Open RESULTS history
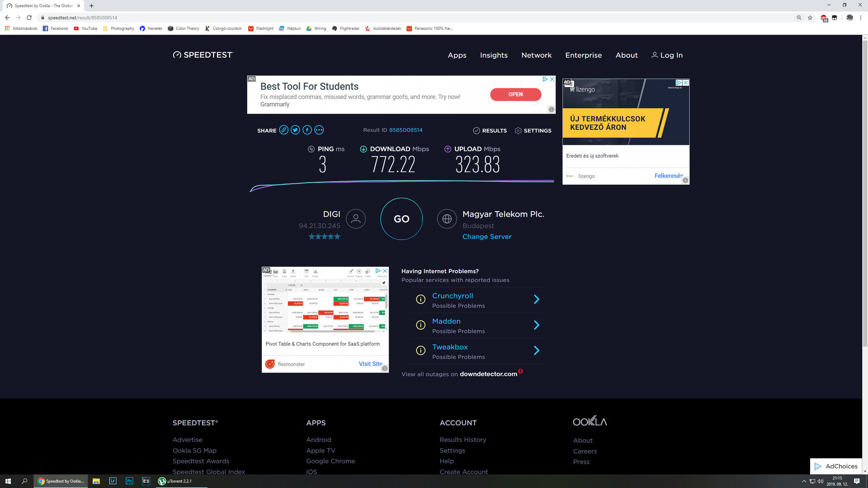Screen dimensions: 868x488 click(x=490, y=131)
